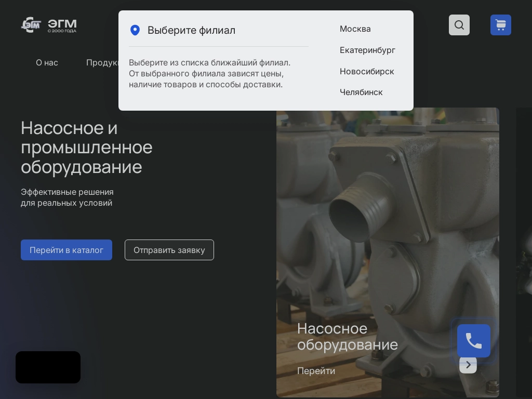
Task: Select the Челябинск branch
Action: (x=361, y=92)
